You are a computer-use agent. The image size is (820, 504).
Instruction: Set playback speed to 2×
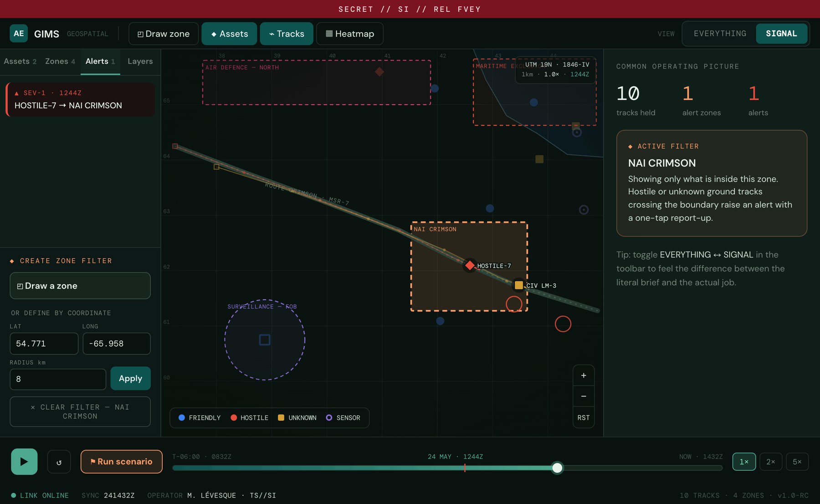pyautogui.click(x=771, y=462)
